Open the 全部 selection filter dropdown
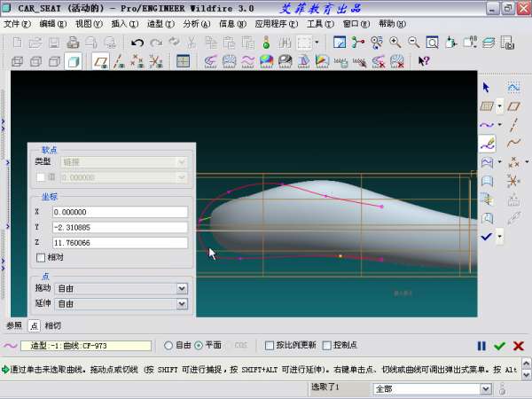Image resolution: width=532 pixels, height=399 pixels. click(486, 389)
